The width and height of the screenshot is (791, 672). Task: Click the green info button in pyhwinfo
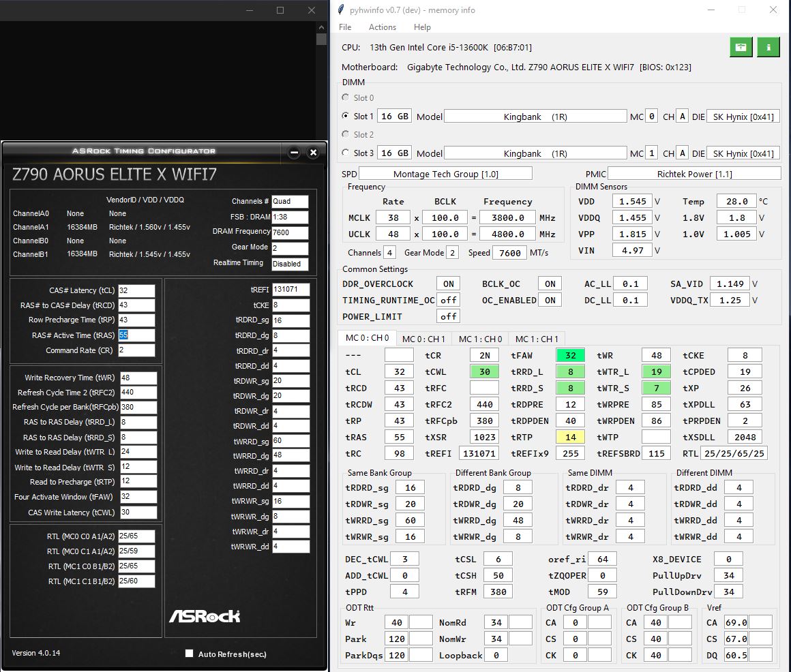(x=768, y=48)
